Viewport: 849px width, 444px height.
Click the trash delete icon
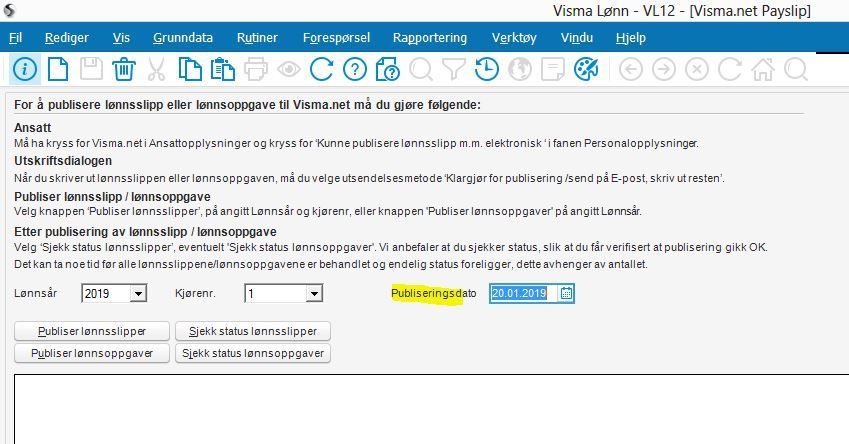[123, 69]
